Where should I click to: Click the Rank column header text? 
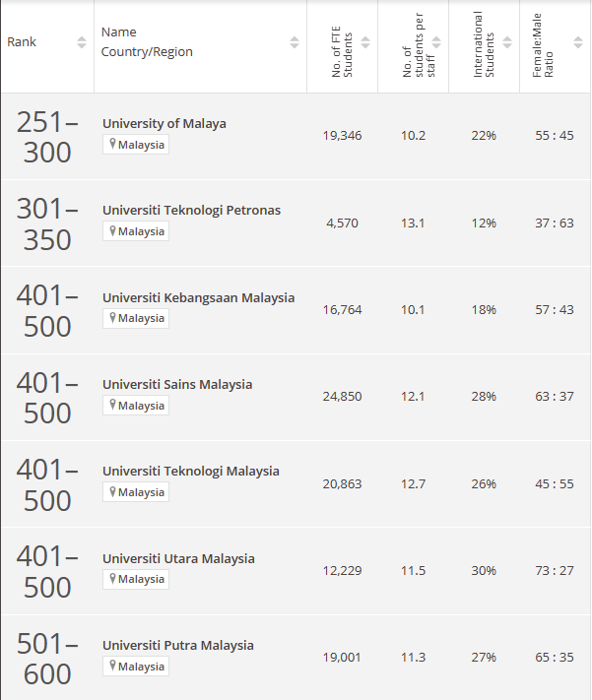coord(22,42)
